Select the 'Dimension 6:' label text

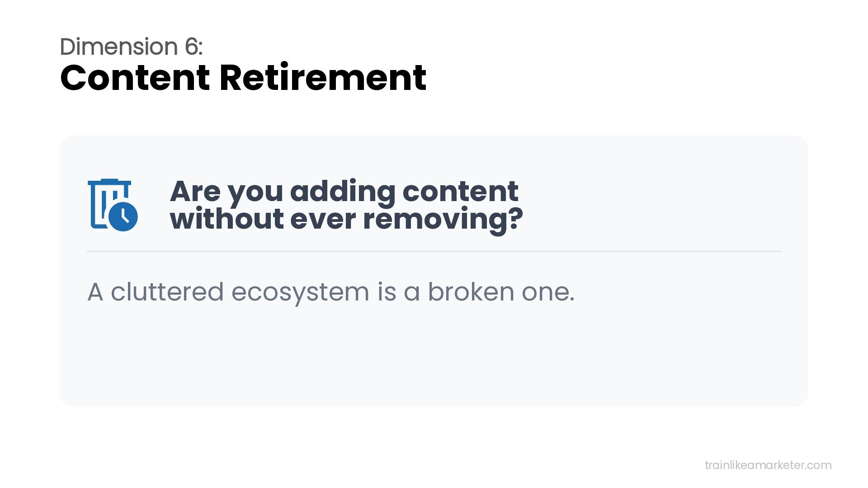point(131,47)
